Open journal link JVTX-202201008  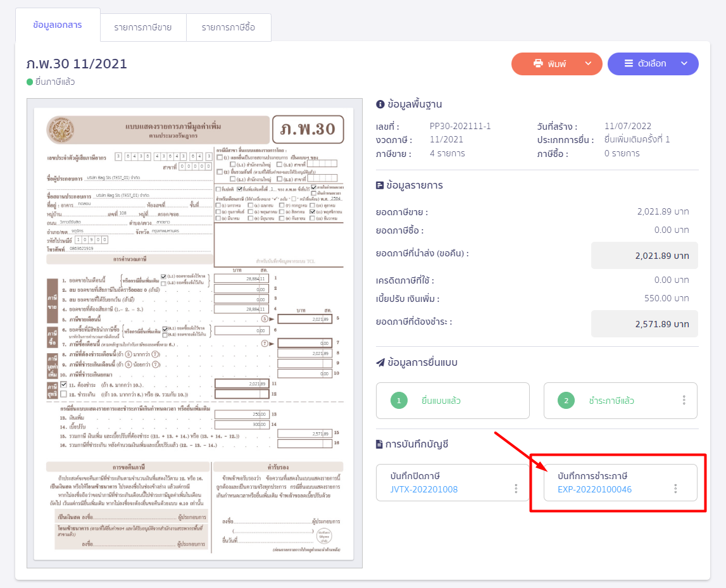click(425, 489)
